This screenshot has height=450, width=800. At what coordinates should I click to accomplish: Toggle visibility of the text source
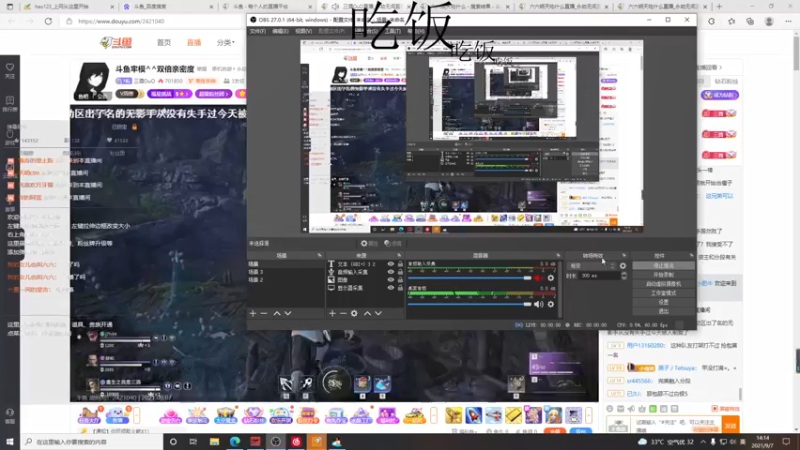coord(391,264)
